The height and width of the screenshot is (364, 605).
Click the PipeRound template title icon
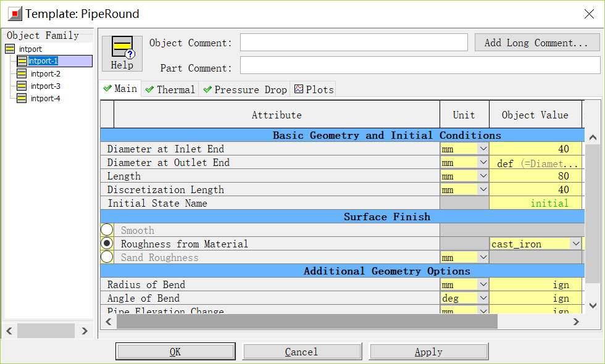coord(15,14)
